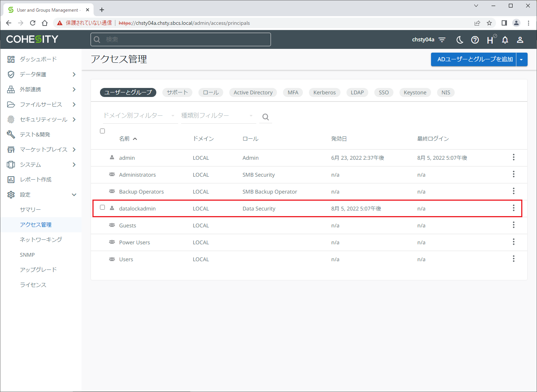This screenshot has height=392, width=537.
Task: Click the browser home icon
Action: coord(45,23)
